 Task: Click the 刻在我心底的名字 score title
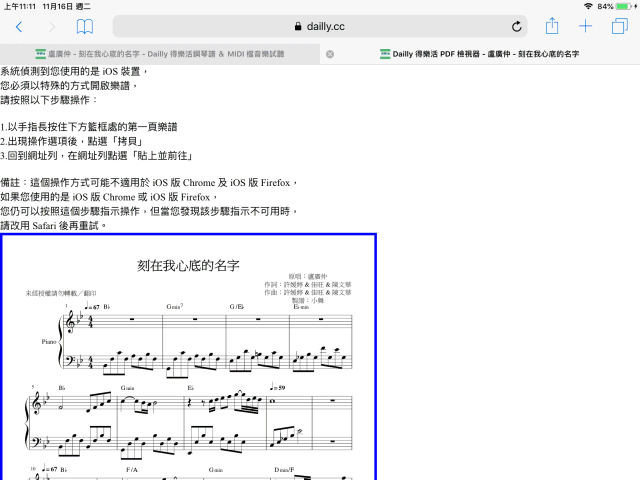click(189, 266)
